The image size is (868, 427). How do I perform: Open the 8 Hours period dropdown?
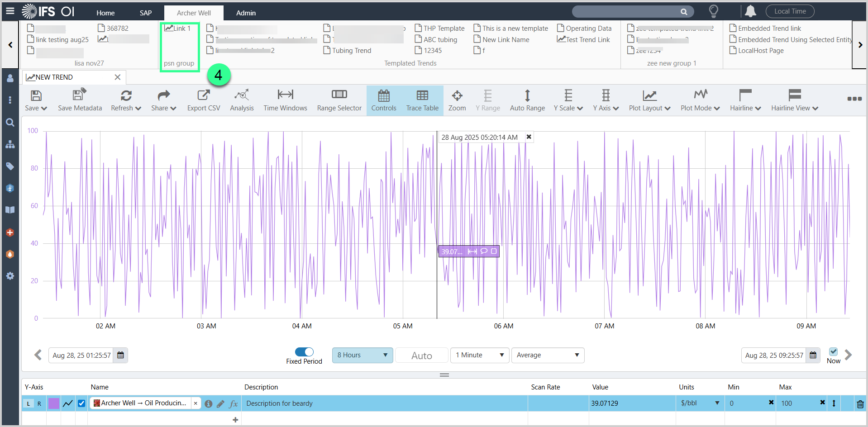[x=362, y=355]
